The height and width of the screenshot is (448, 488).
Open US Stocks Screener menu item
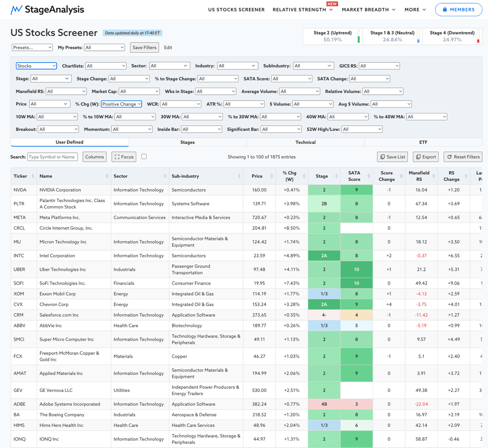pyautogui.click(x=236, y=10)
